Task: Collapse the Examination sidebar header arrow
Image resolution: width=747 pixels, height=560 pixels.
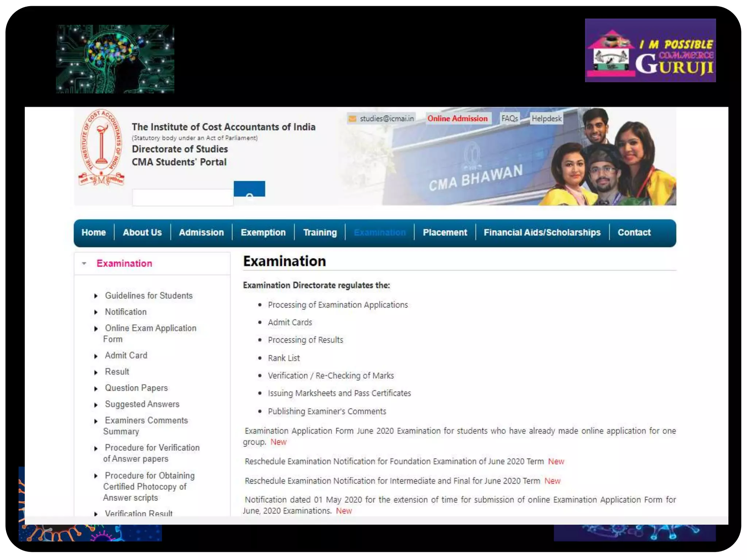Action: (x=84, y=263)
